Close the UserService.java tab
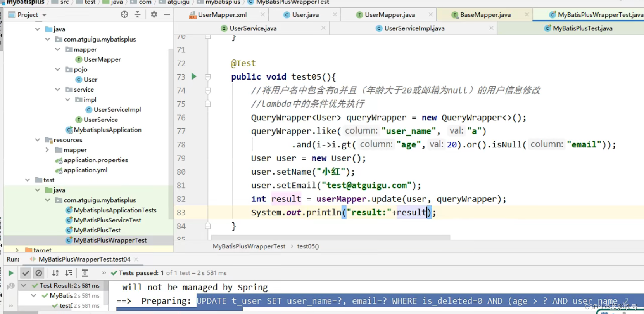The width and height of the screenshot is (644, 314). (x=323, y=28)
